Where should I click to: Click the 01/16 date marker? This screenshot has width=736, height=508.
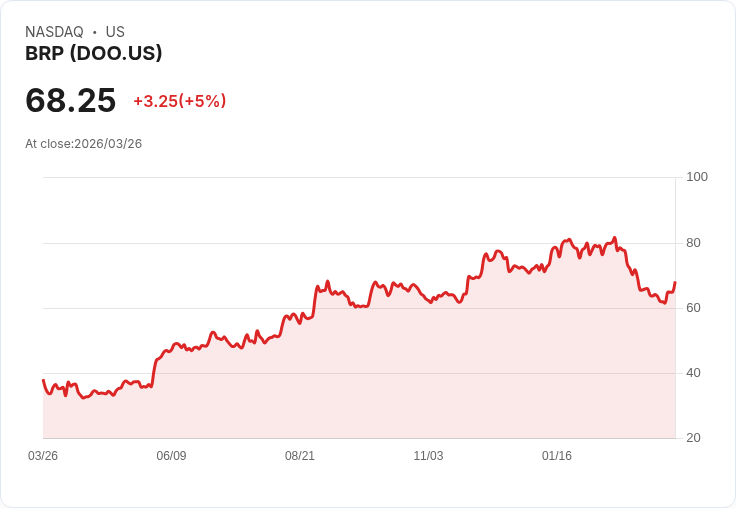point(557,456)
